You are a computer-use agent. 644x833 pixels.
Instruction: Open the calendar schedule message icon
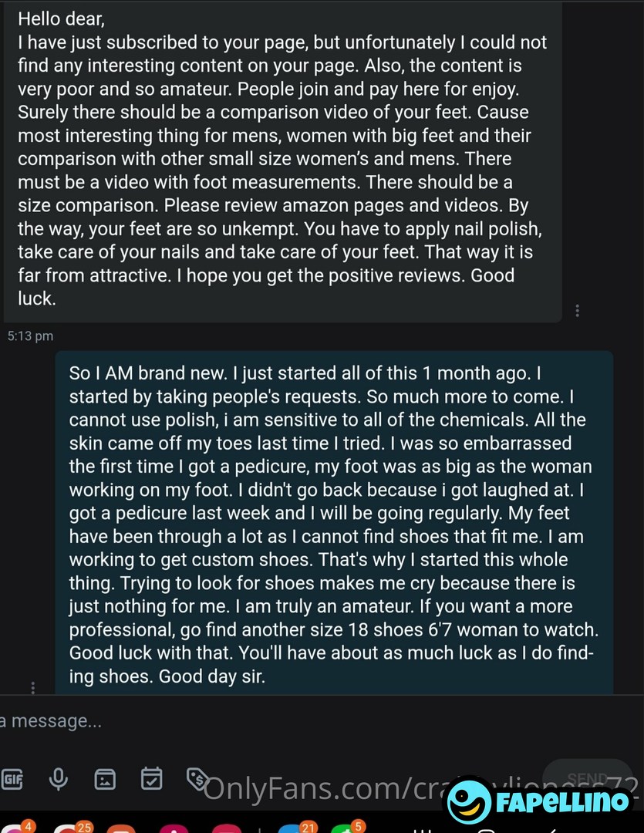pyautogui.click(x=151, y=779)
